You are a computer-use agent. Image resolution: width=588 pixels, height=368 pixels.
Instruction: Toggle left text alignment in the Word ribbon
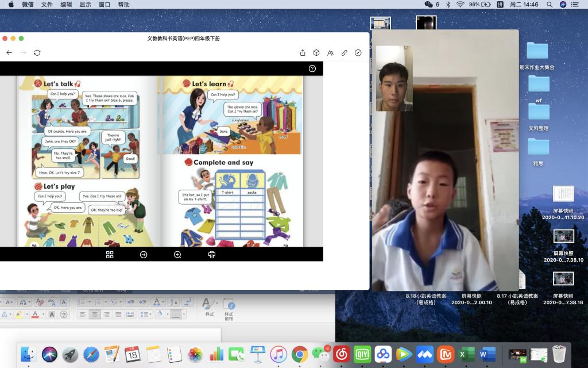click(x=82, y=315)
